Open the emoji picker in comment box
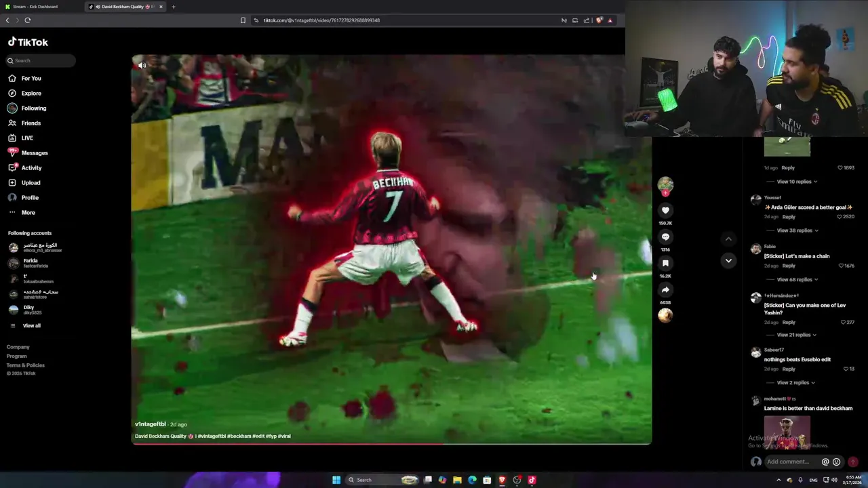868x488 pixels. [x=836, y=462]
